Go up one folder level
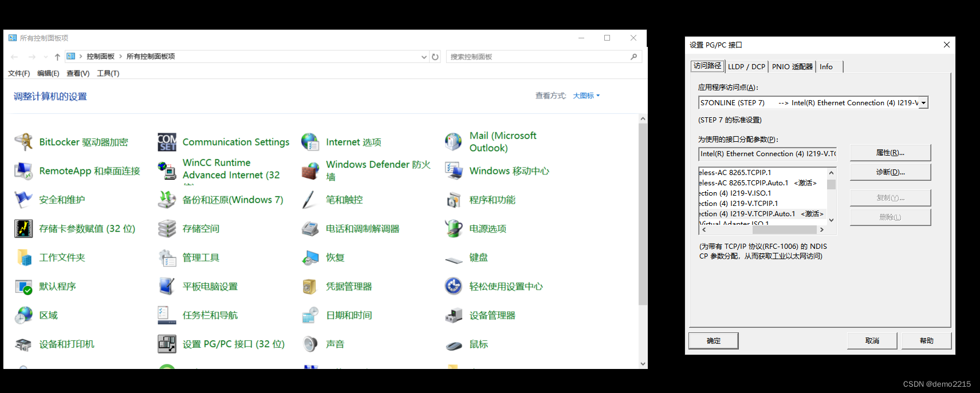980x393 pixels. click(x=57, y=57)
